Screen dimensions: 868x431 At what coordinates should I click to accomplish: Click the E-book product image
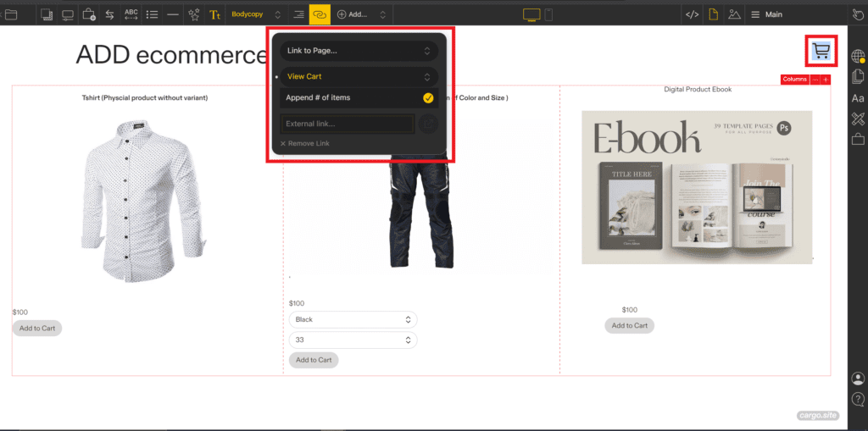(697, 187)
